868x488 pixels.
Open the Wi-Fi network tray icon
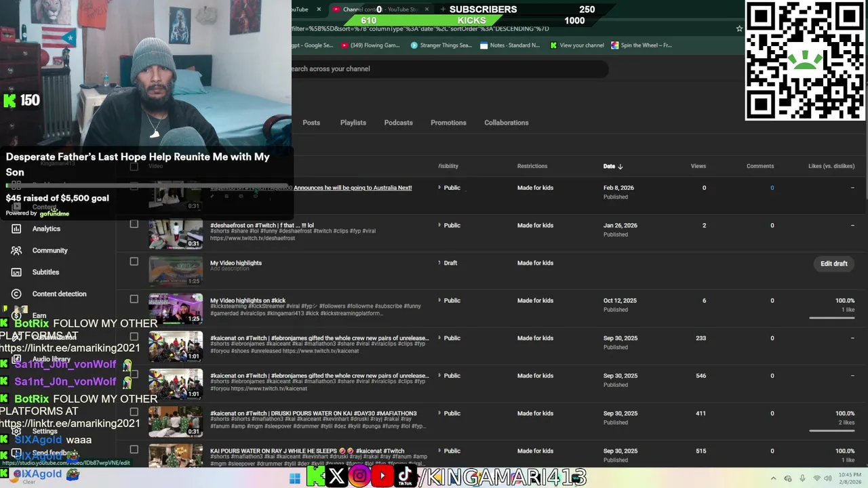coord(816,479)
